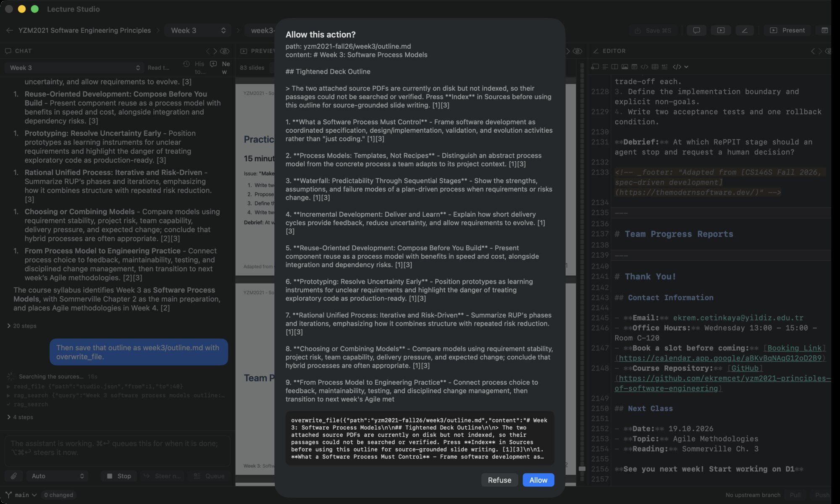Click Save in the top toolbar
Screen dimensions: 840x504
(x=653, y=30)
